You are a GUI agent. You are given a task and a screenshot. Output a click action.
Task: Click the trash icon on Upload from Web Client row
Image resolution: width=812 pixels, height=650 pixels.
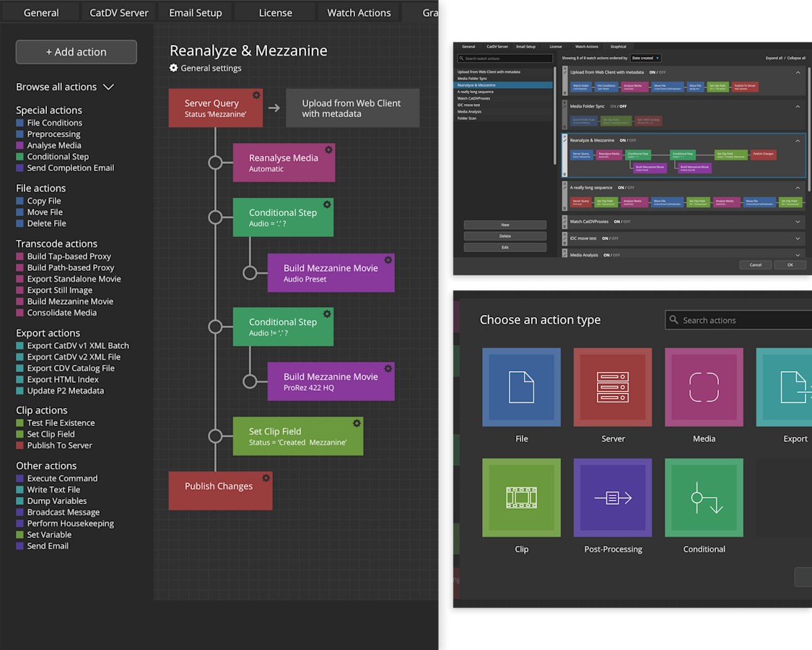[564, 93]
